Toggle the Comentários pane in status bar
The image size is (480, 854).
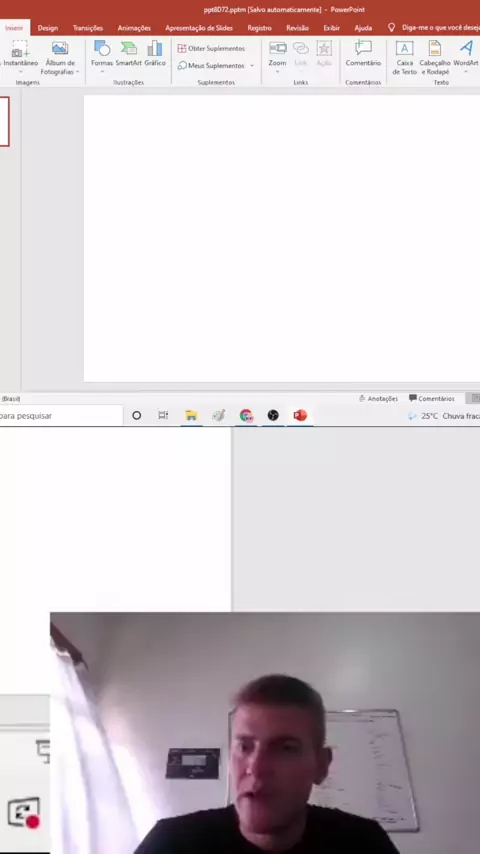432,399
